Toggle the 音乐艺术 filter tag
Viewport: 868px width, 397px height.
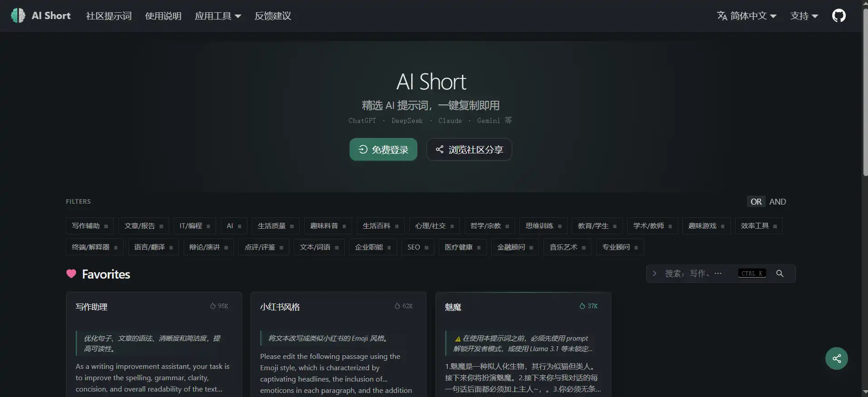tap(567, 247)
